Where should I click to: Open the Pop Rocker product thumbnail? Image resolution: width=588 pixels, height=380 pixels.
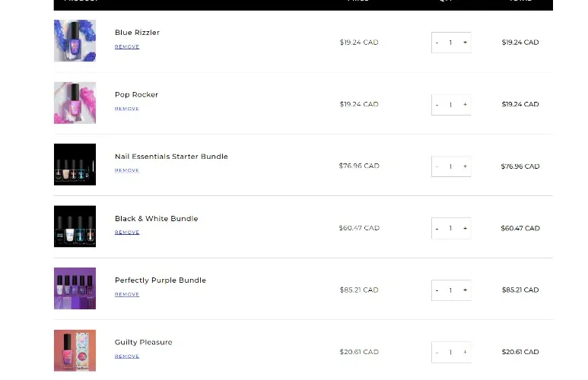tap(75, 103)
